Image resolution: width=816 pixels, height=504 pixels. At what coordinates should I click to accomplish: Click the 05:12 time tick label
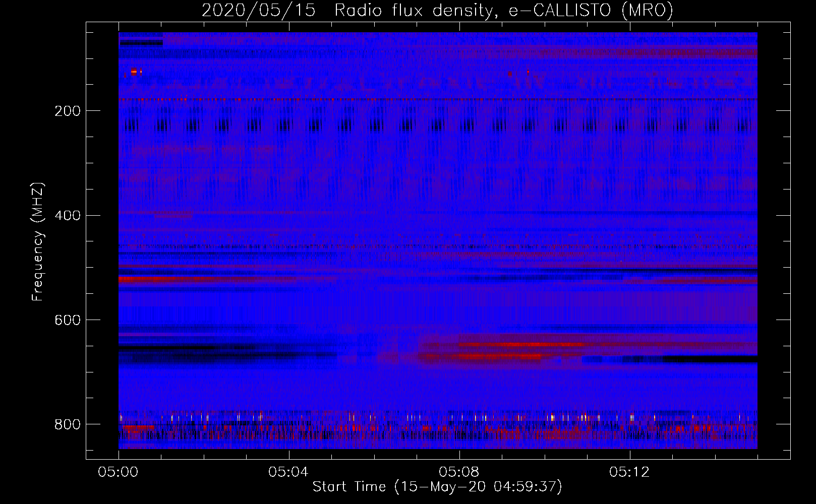pos(629,472)
